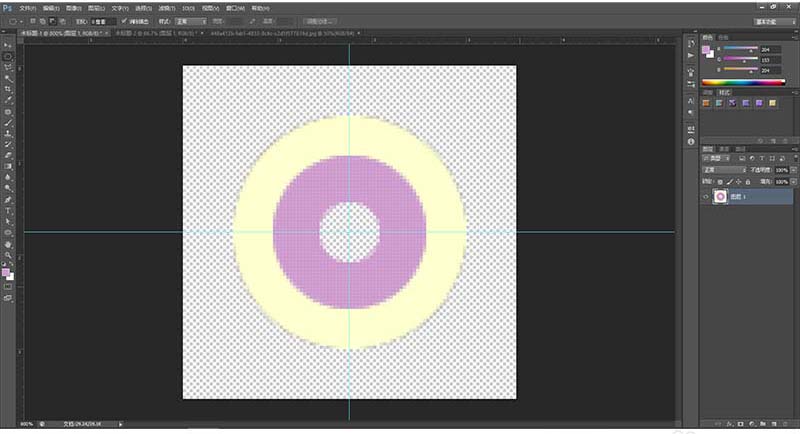The width and height of the screenshot is (800, 434).
Task: Select the Type (T) tool
Action: pos(8,211)
